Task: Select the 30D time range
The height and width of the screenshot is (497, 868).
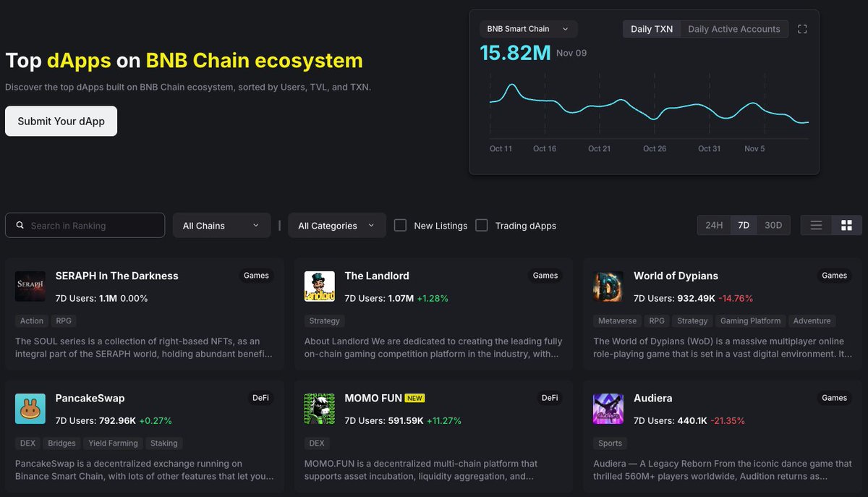Action: coord(773,226)
